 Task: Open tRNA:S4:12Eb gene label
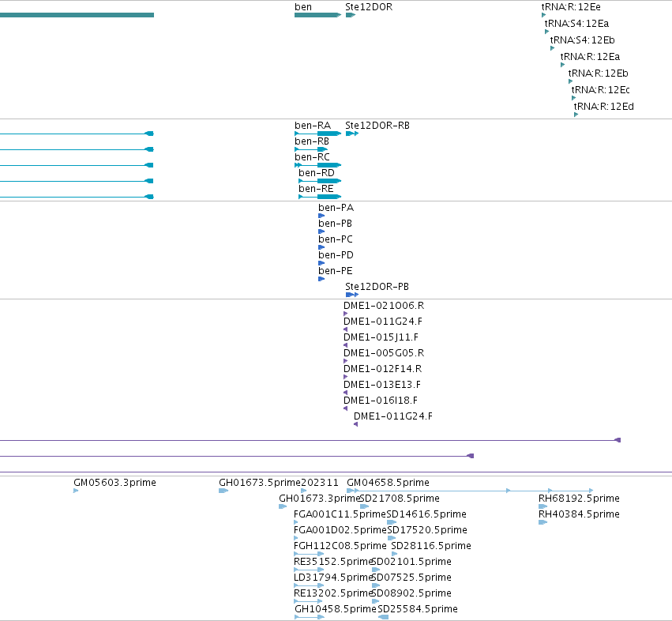[x=582, y=40]
